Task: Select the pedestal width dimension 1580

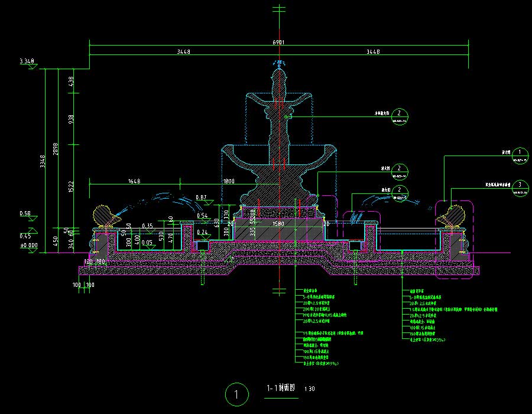Action: click(278, 224)
